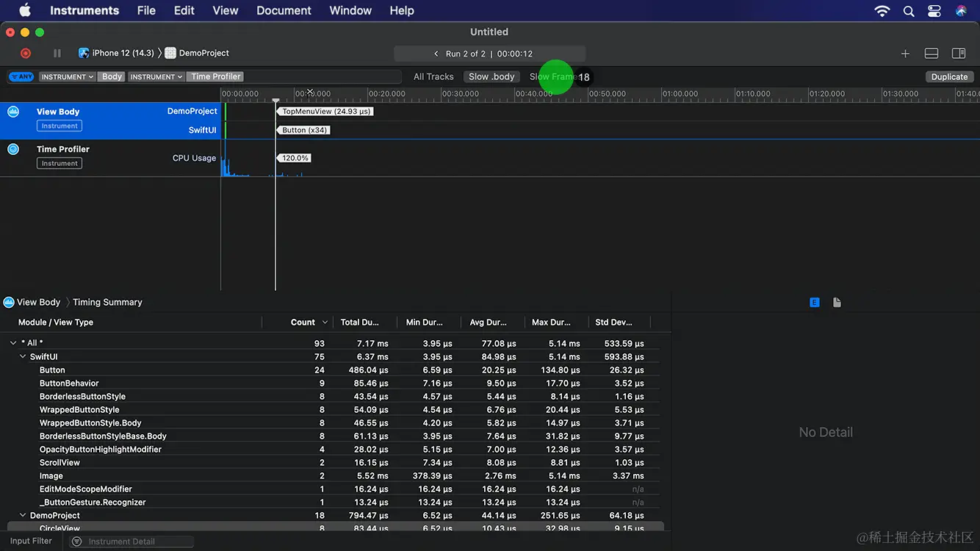This screenshot has width=980, height=551.
Task: Click the filter icon in the detail filter
Action: [x=76, y=541]
